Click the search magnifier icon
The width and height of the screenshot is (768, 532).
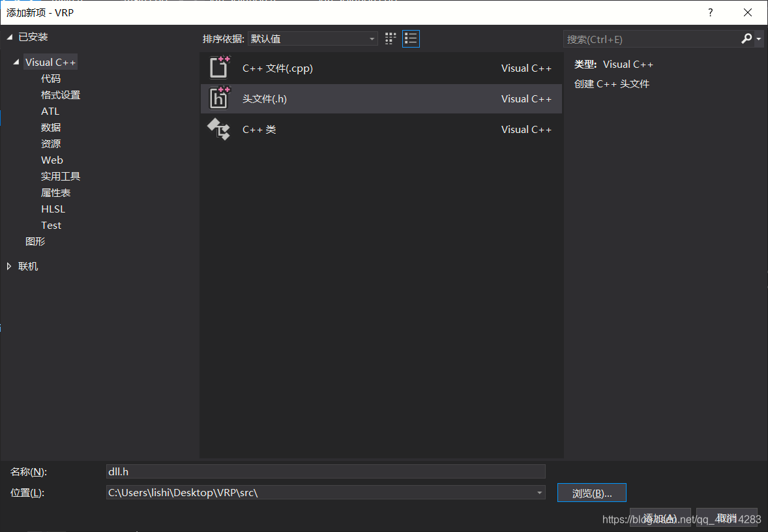(746, 38)
